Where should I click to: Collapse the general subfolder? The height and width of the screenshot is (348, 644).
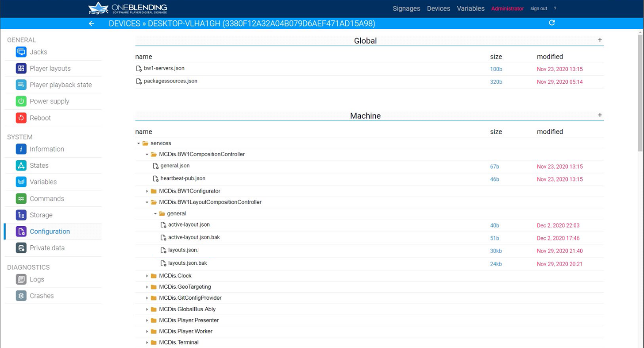155,214
